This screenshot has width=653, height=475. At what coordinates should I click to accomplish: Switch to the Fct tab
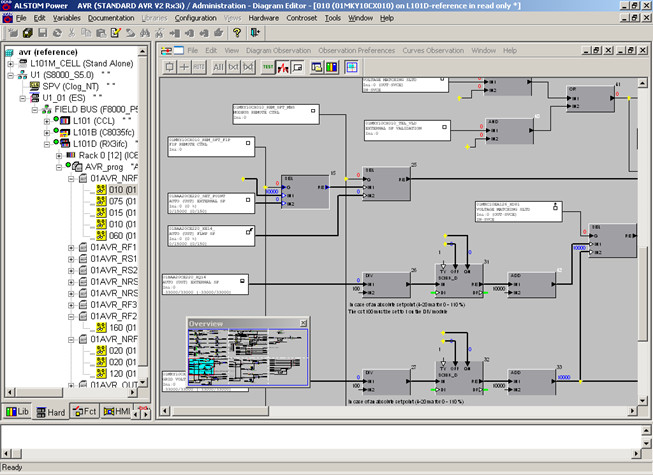(x=85, y=411)
